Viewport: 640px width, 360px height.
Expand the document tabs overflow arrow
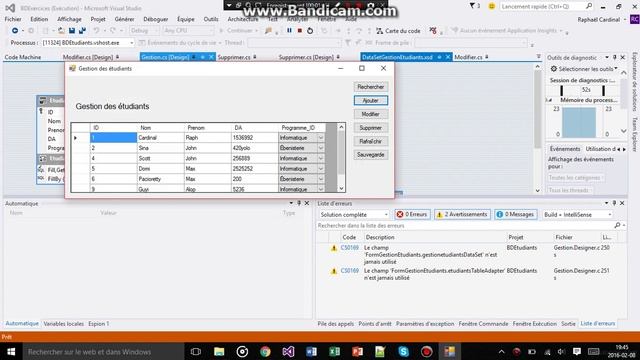(538, 57)
